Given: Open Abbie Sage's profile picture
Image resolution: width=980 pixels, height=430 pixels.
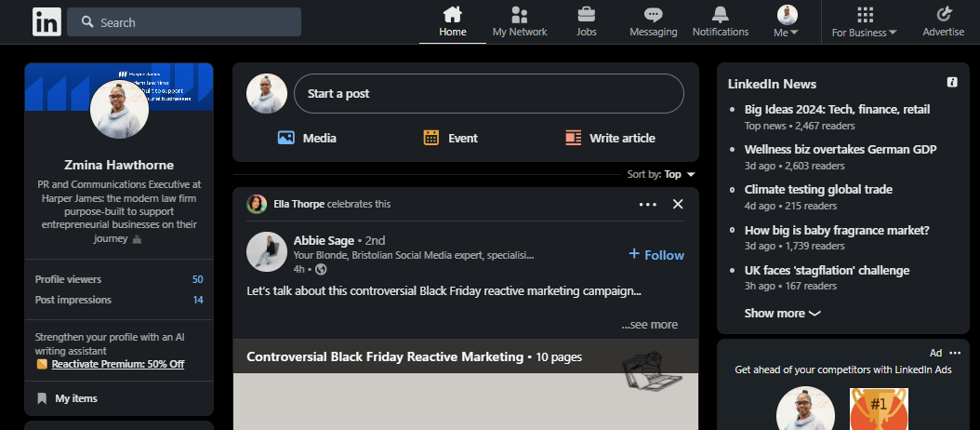Looking at the screenshot, I should coord(267,251).
